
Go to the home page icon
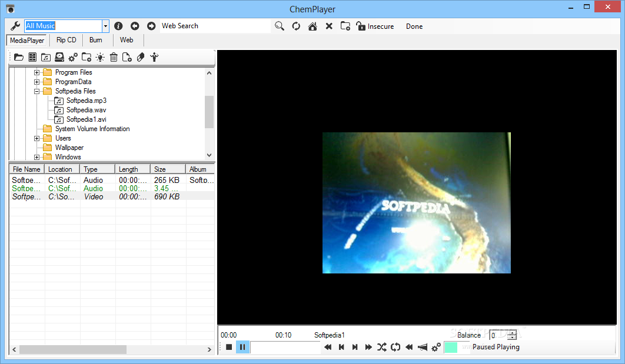point(312,26)
